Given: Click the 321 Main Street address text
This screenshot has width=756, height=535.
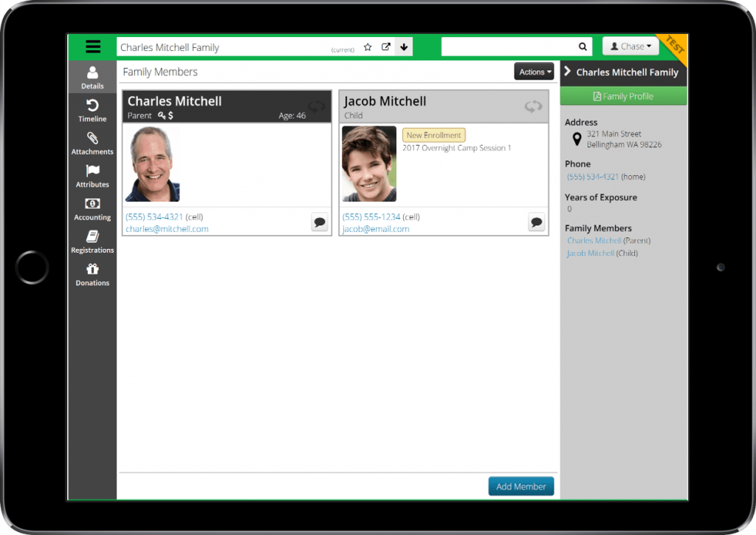Looking at the screenshot, I should [x=614, y=134].
